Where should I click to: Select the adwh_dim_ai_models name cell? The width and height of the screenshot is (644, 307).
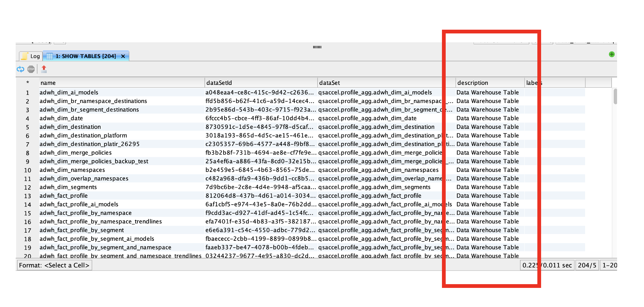[x=69, y=92]
